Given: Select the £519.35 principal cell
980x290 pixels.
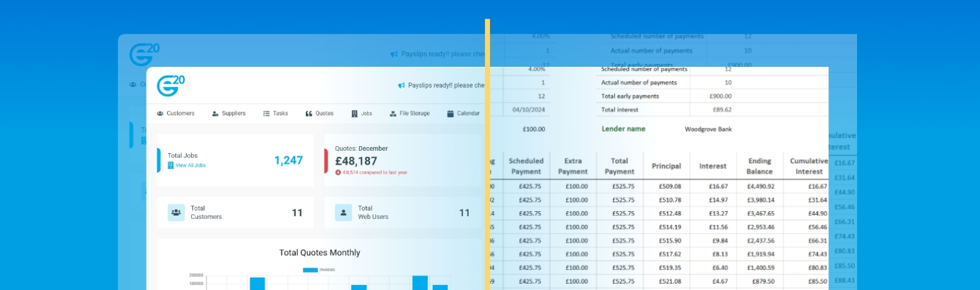Looking at the screenshot, I should (x=670, y=268).
